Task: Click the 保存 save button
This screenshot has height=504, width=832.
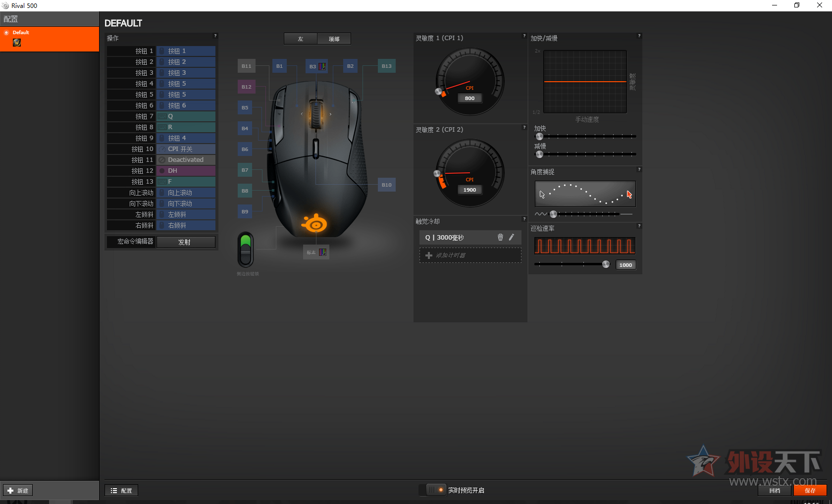Action: [x=810, y=491]
